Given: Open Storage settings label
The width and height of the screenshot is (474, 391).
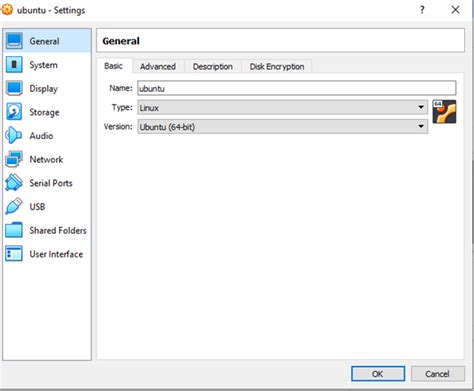Looking at the screenshot, I should tap(44, 112).
